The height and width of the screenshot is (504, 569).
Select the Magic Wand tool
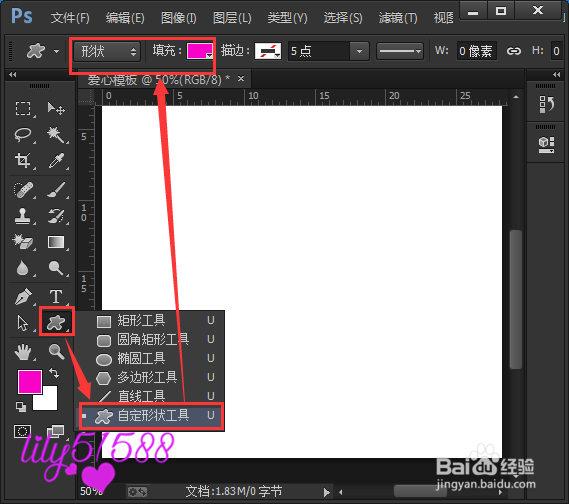click(56, 135)
